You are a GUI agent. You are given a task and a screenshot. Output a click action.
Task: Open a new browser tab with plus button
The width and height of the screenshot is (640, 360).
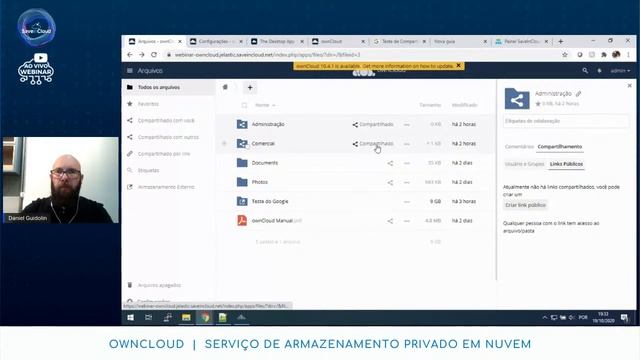coord(561,41)
